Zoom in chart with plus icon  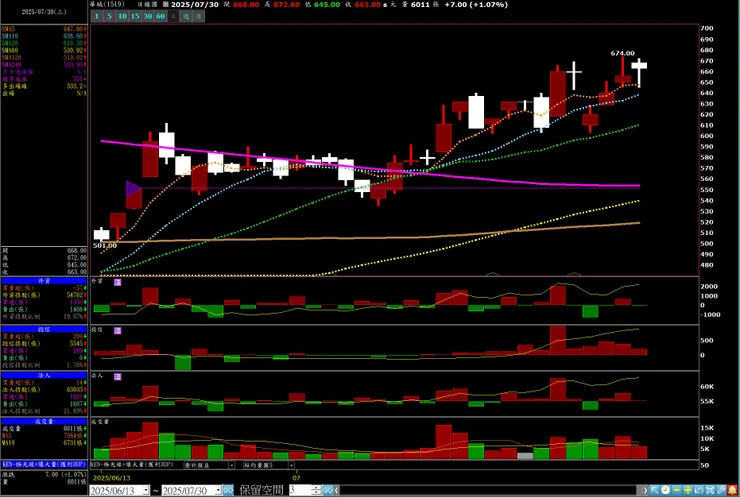688,490
